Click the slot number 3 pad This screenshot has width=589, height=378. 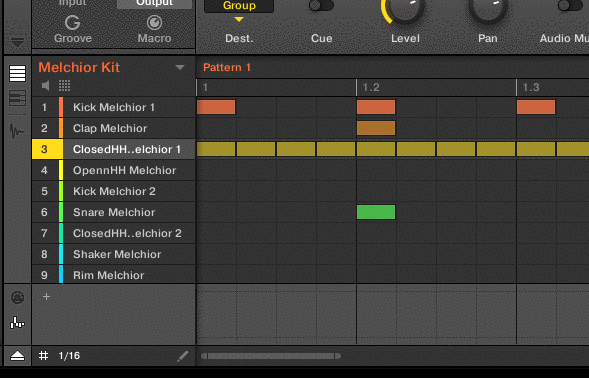[45, 149]
